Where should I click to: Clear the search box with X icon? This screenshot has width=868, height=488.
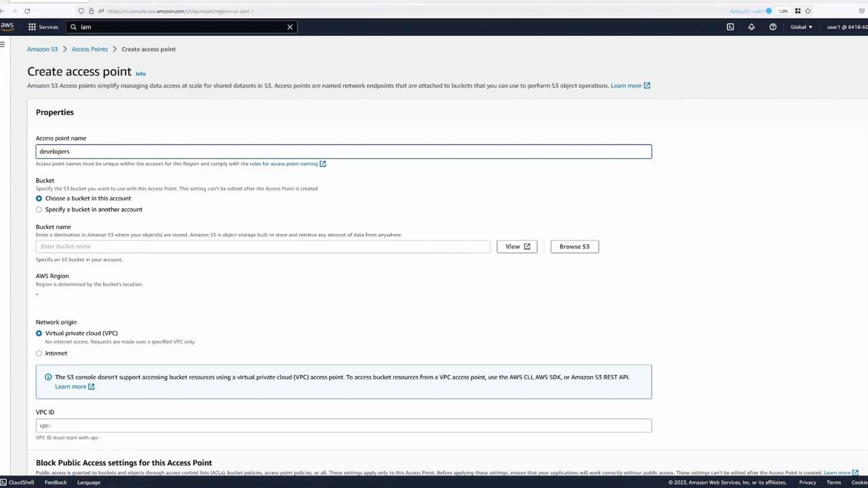tap(290, 27)
